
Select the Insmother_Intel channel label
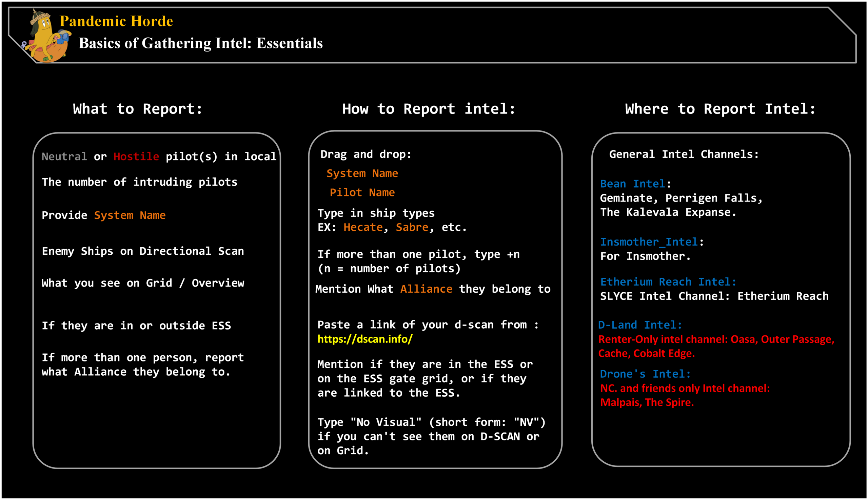649,242
